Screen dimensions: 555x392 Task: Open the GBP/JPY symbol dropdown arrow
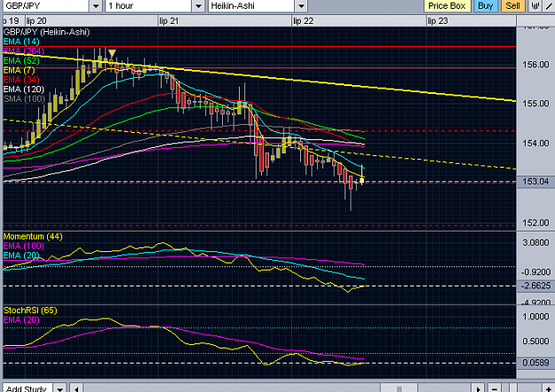pos(96,6)
